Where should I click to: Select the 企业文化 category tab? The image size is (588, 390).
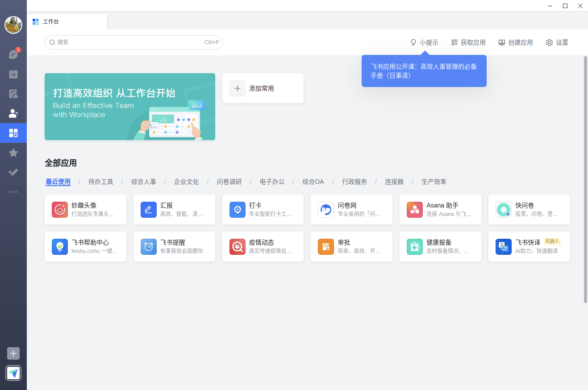[x=187, y=182]
